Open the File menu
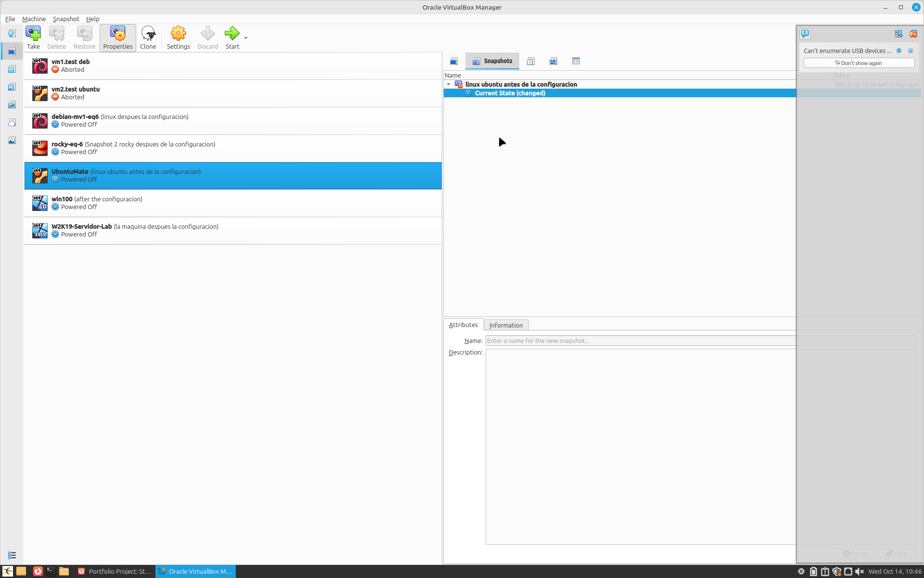 (10, 19)
